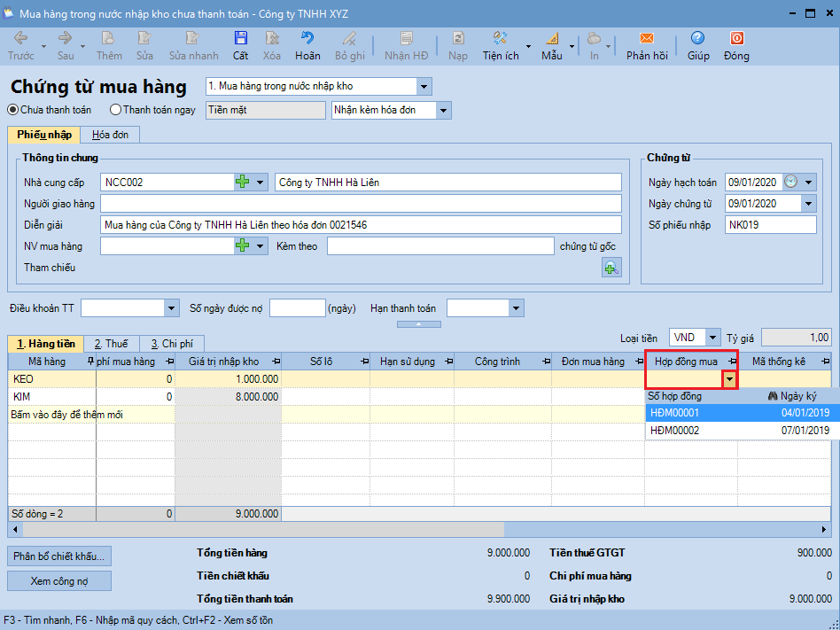Switch to the Hóa đơn tab
Screen dimensions: 840x630
click(x=110, y=135)
